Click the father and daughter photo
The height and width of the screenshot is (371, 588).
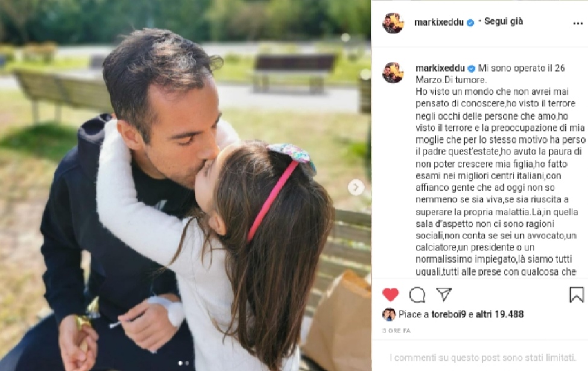pyautogui.click(x=186, y=186)
